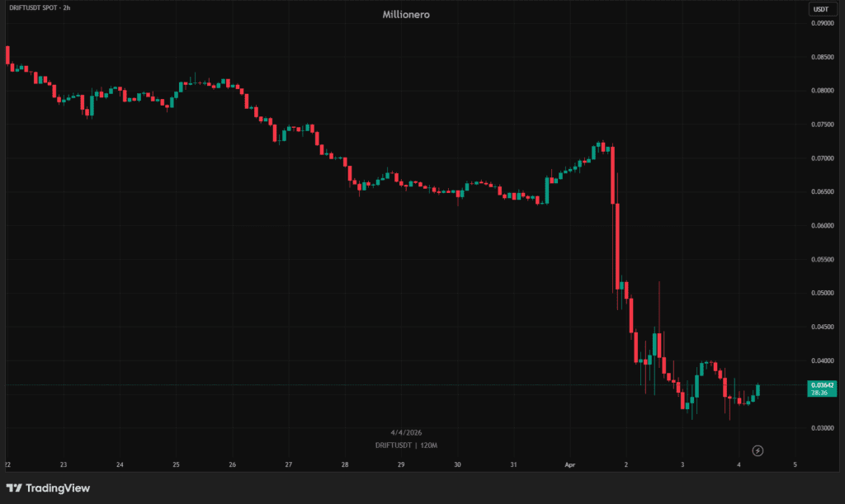Click the DRIFTUSDT SPOT 2h symbol label
This screenshot has height=504, width=845.
[x=40, y=9]
